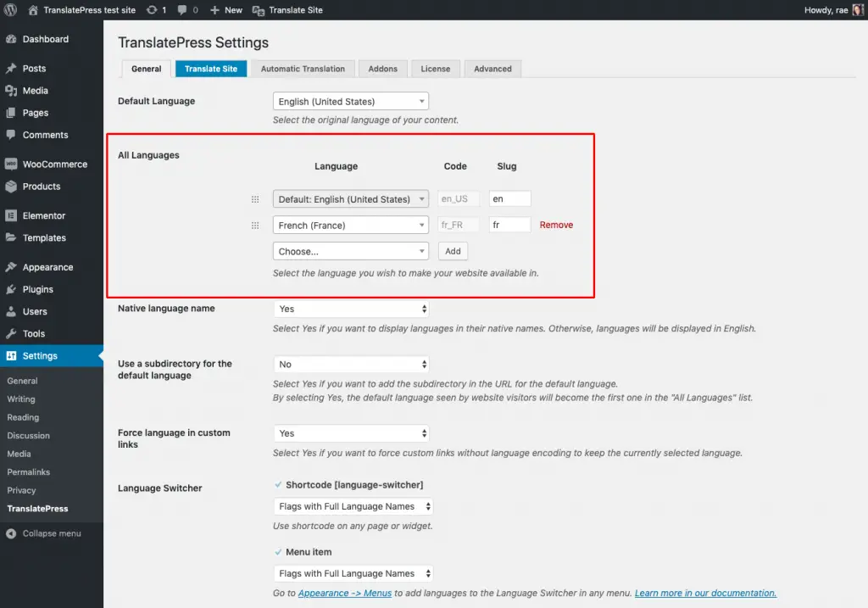
Task: Click the Appearance paintbrush icon
Action: point(11,267)
